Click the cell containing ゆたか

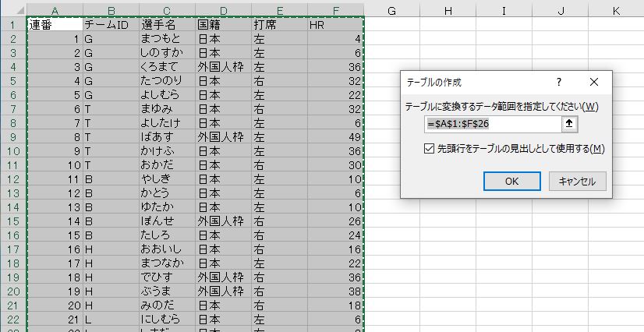(167, 207)
